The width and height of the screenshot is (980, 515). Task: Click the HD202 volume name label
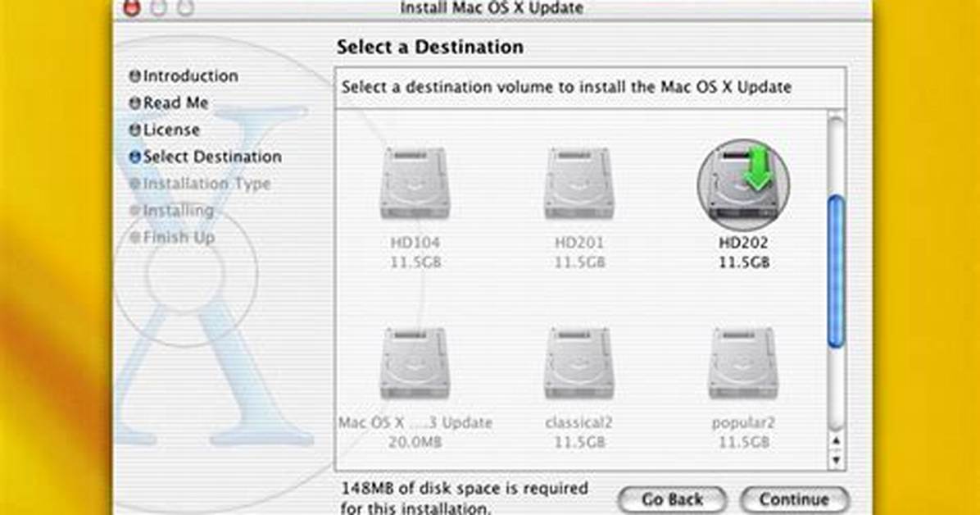click(x=743, y=243)
